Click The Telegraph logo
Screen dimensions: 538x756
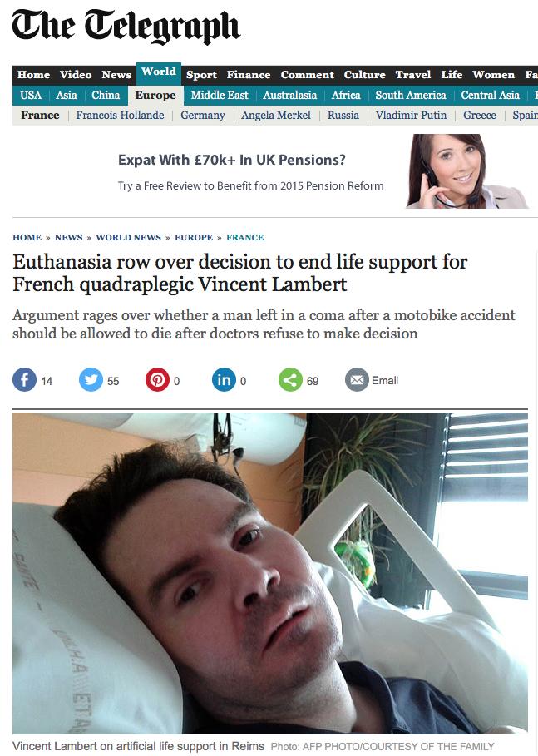pyautogui.click(x=126, y=26)
